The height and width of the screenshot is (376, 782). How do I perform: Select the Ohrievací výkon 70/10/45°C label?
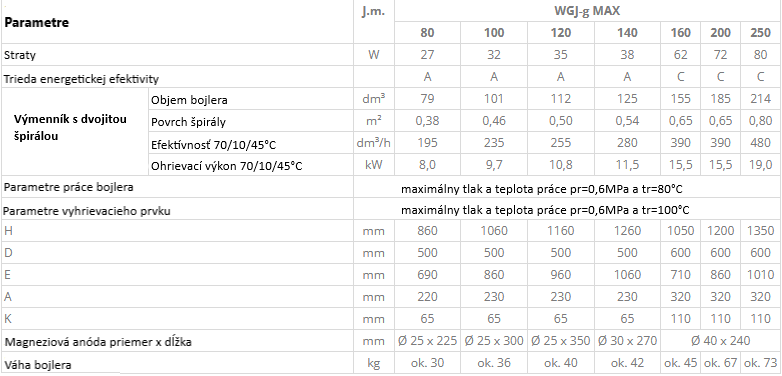click(226, 166)
